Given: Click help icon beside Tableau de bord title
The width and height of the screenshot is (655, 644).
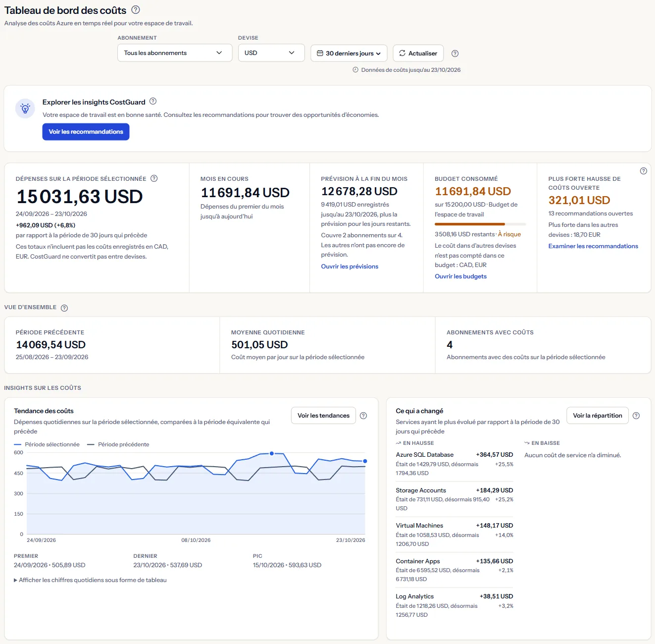Looking at the screenshot, I should [136, 10].
